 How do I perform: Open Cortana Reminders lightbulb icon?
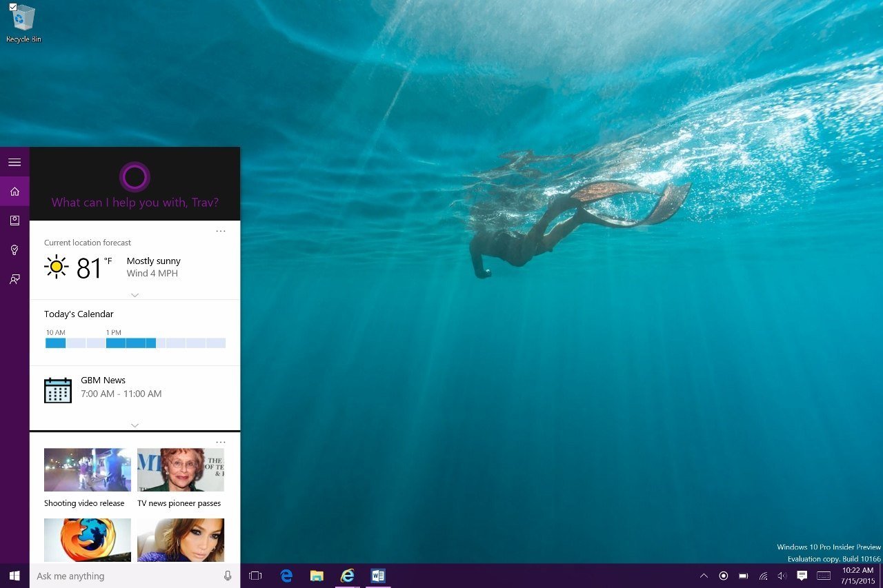[x=14, y=250]
